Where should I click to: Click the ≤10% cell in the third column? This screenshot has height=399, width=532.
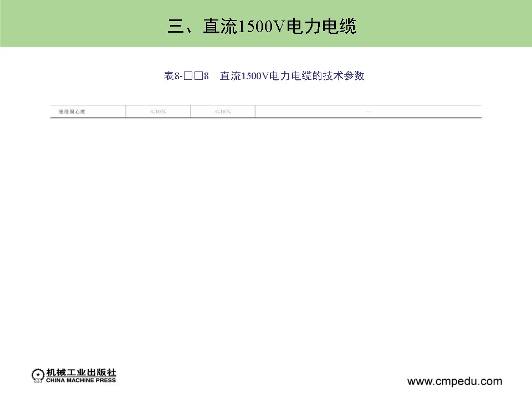tap(222, 112)
